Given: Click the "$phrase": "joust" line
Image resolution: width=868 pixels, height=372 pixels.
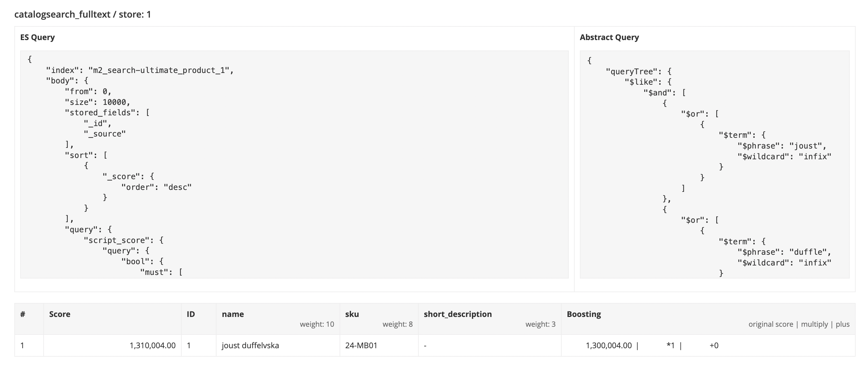Looking at the screenshot, I should [781, 146].
